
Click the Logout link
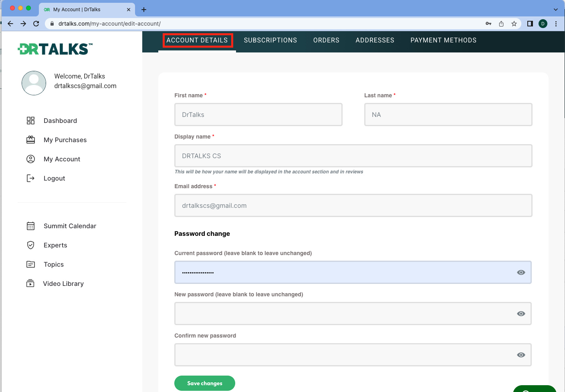[x=54, y=178]
